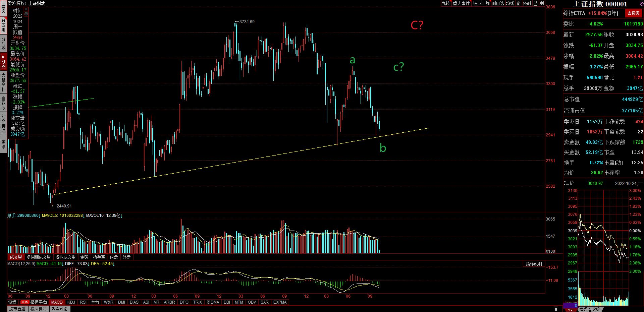Open 大盘资料 market data tab
Screen dimensions: 644x312
3,82
